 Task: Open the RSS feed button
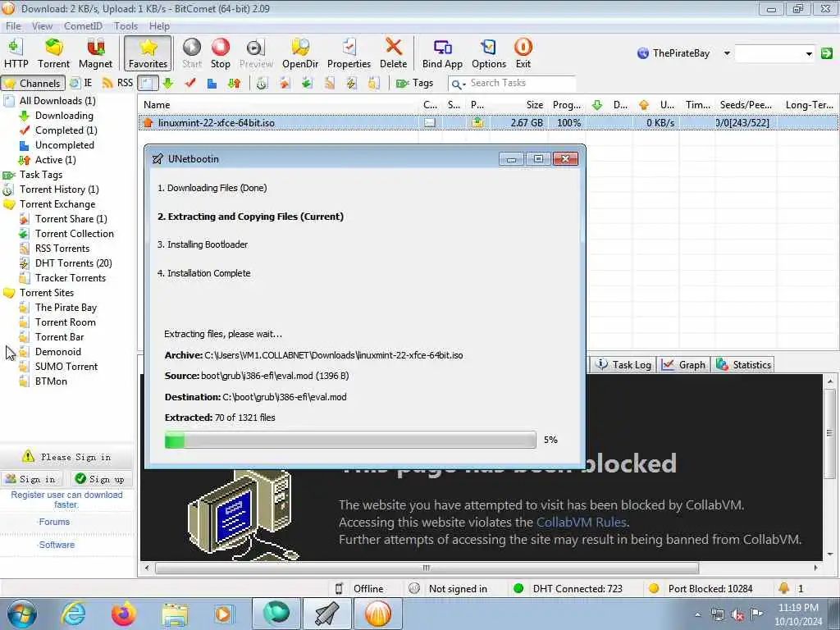pyautogui.click(x=117, y=83)
